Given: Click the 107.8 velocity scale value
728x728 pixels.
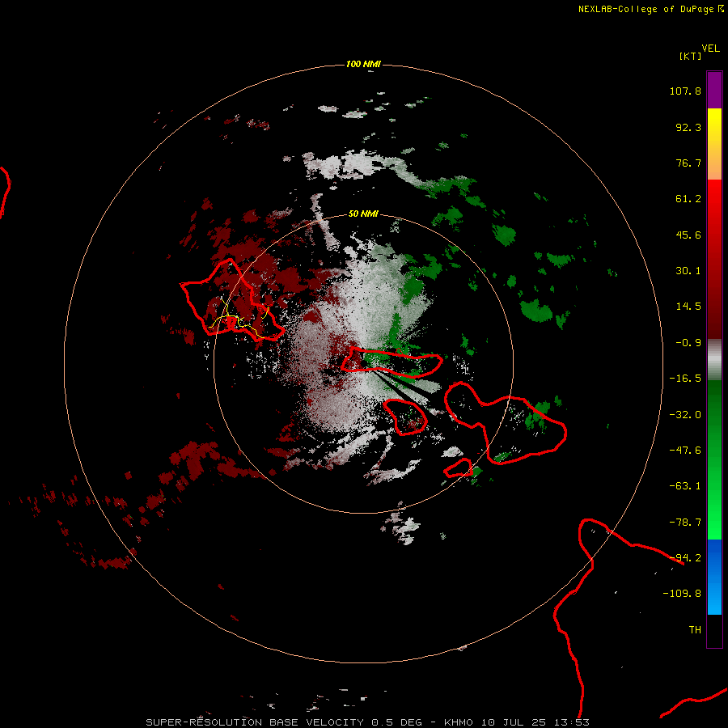Looking at the screenshot, I should 685,91.
